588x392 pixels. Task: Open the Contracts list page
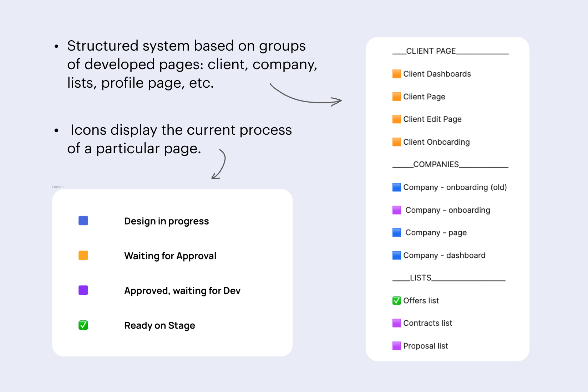tap(427, 323)
